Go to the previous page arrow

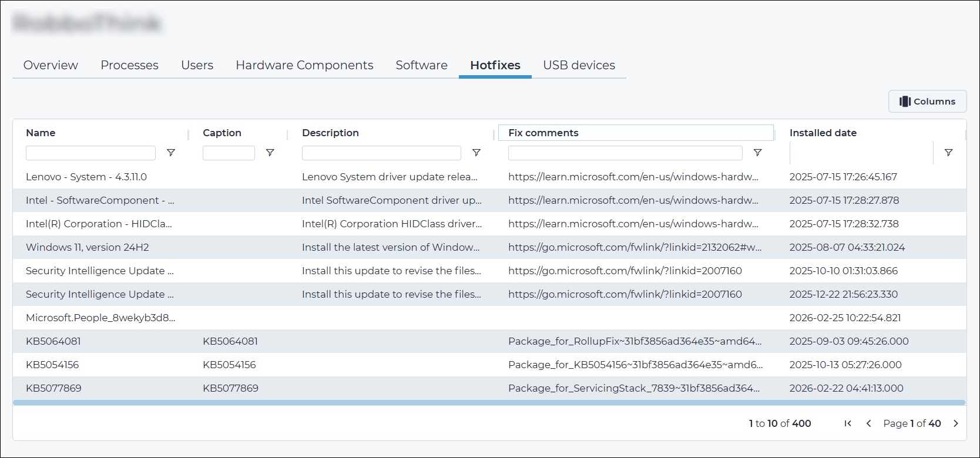pyautogui.click(x=868, y=423)
